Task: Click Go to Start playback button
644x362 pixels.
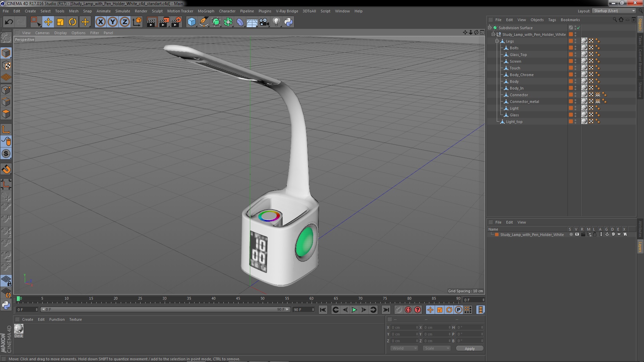Action: coord(323,310)
